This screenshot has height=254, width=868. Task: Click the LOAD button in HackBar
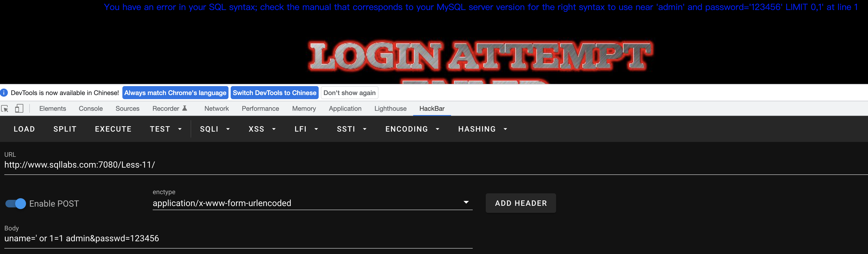tap(24, 129)
